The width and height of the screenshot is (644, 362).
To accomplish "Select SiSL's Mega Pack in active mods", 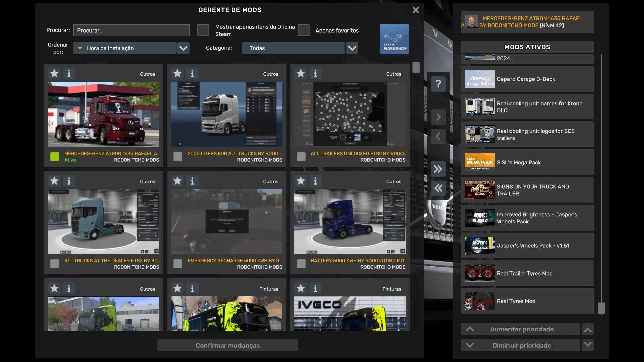I will coord(527,162).
